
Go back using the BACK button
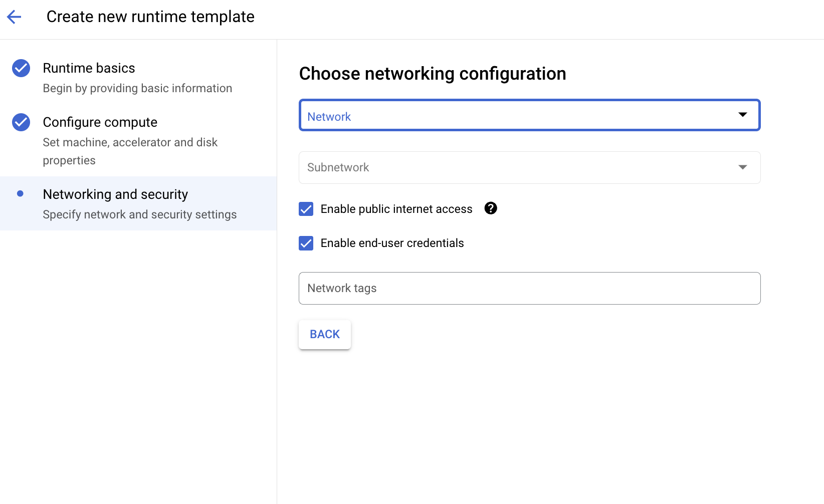coord(324,334)
